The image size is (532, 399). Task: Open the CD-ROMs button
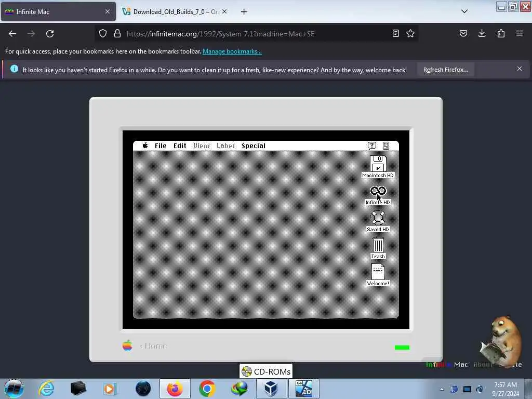click(265, 371)
